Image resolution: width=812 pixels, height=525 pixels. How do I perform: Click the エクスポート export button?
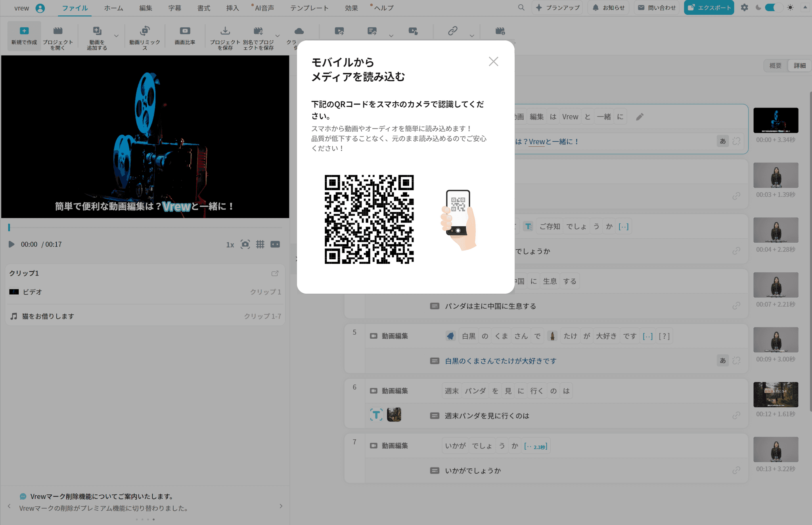[709, 8]
